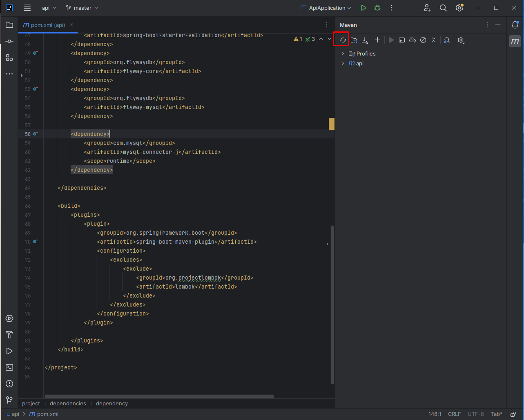Reload all Maven projects
Viewport: 524px width, 420px height.
[x=343, y=40]
